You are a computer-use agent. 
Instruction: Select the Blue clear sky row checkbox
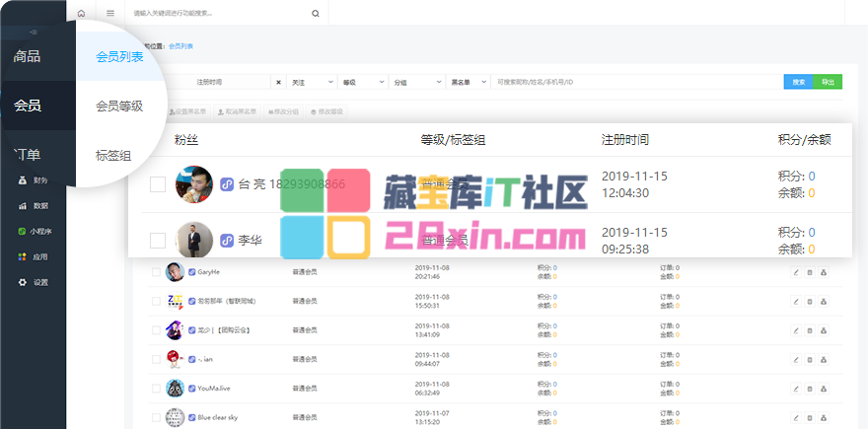(156, 417)
